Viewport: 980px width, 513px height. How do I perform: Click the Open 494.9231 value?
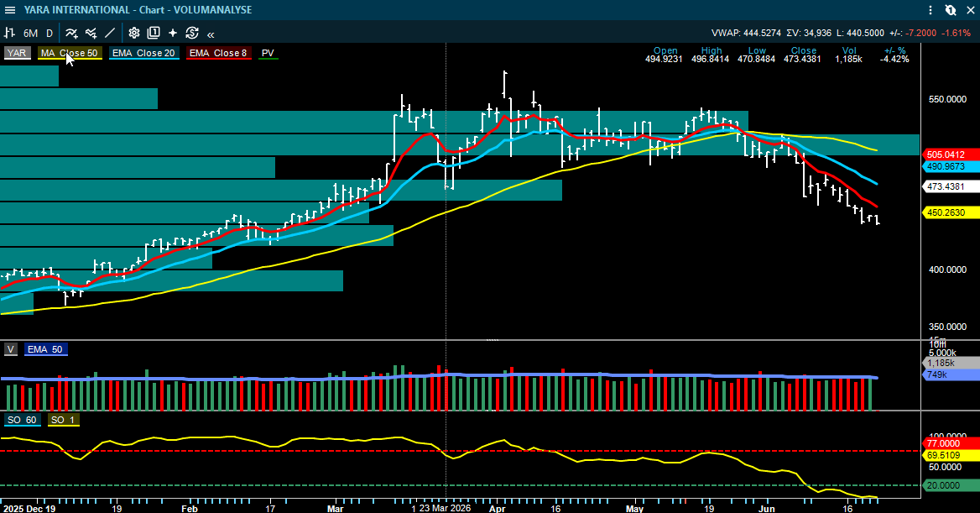(664, 60)
